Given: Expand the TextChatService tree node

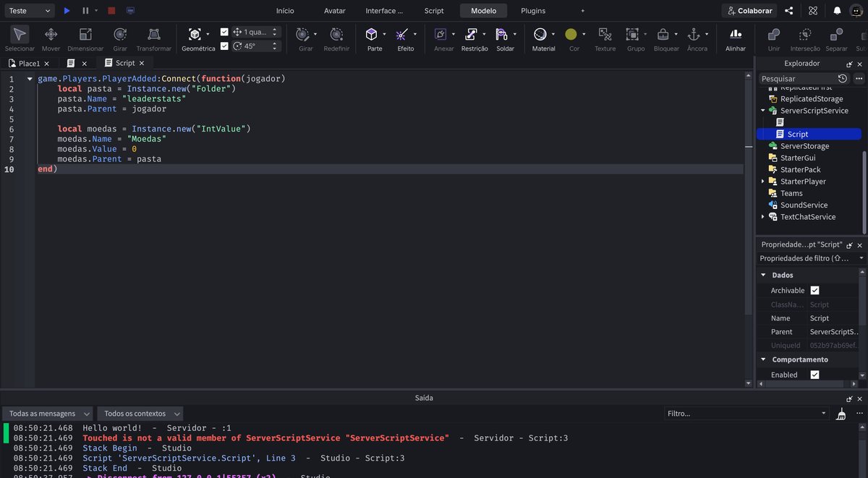Looking at the screenshot, I should pyautogui.click(x=762, y=217).
